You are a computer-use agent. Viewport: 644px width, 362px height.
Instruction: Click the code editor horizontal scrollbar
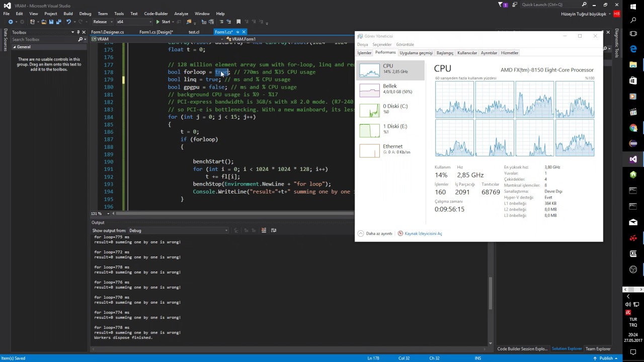[234, 214]
